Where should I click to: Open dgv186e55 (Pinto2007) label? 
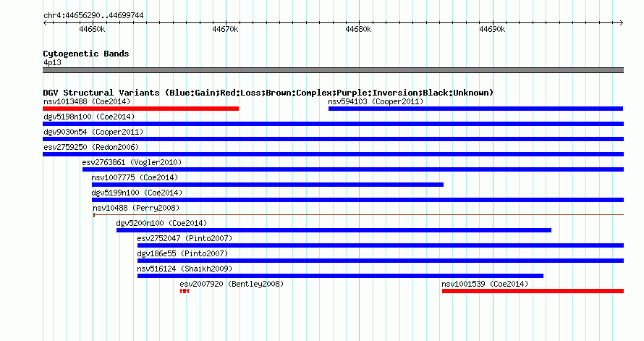click(x=182, y=253)
